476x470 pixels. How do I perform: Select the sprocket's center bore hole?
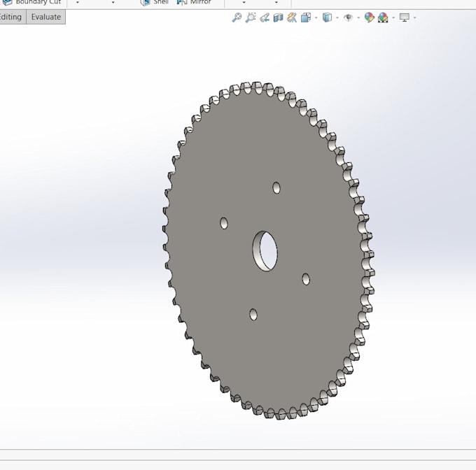265,251
